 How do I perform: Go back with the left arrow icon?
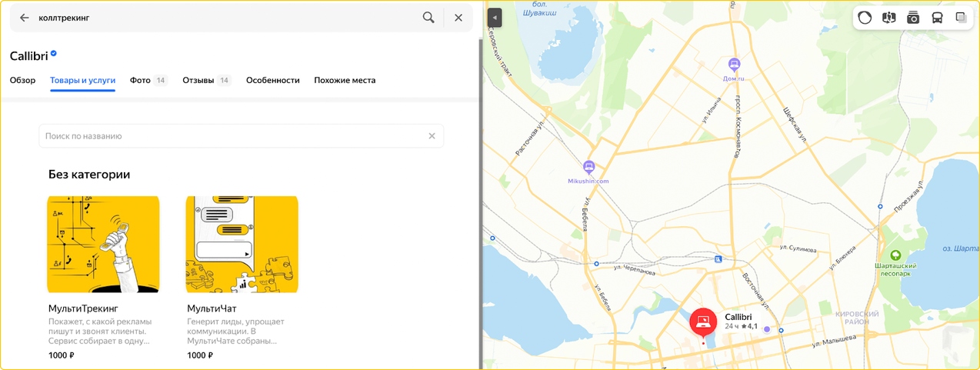[x=25, y=18]
